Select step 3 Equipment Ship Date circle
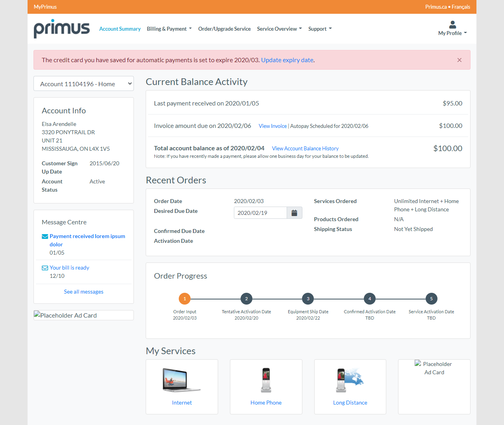The width and height of the screenshot is (504, 425). pos(308,299)
